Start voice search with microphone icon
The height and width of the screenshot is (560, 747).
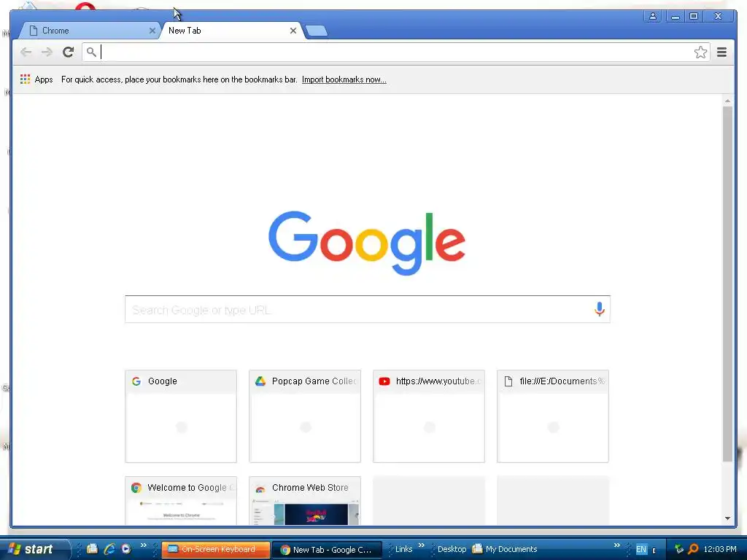[600, 309]
